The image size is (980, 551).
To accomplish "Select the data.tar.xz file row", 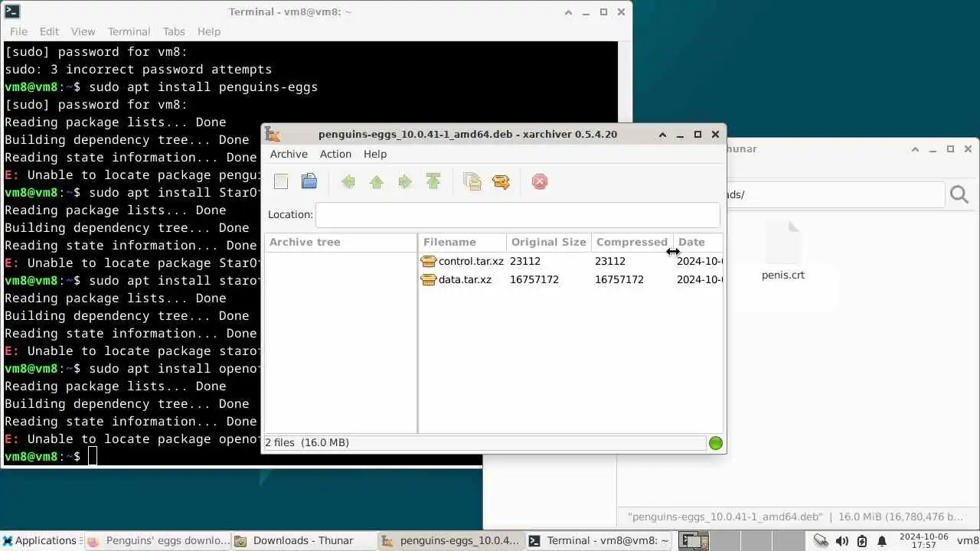I will pos(570,279).
